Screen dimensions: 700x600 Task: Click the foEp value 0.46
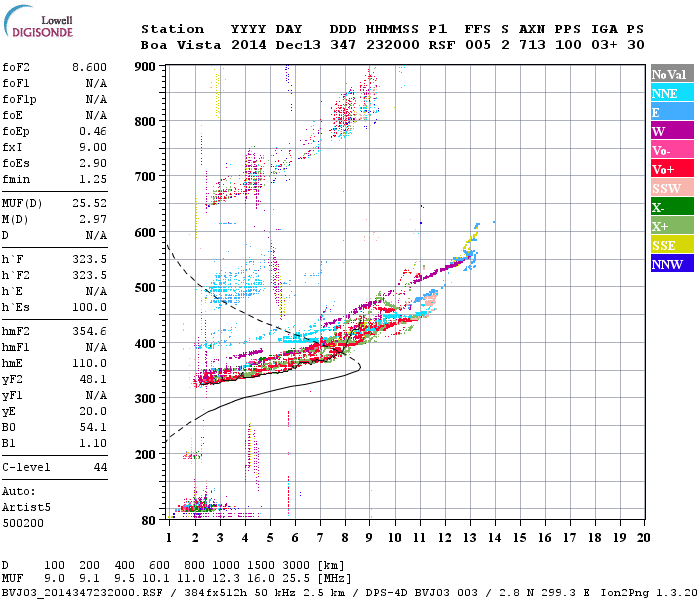click(x=93, y=131)
